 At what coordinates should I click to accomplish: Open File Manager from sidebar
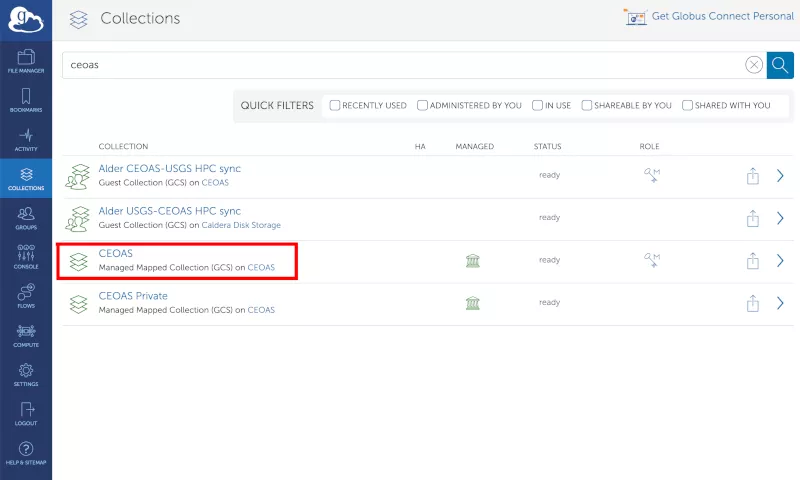point(26,61)
